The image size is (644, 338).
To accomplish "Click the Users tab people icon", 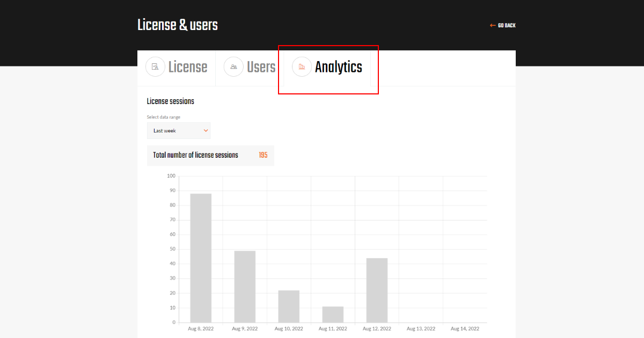I will [x=233, y=67].
